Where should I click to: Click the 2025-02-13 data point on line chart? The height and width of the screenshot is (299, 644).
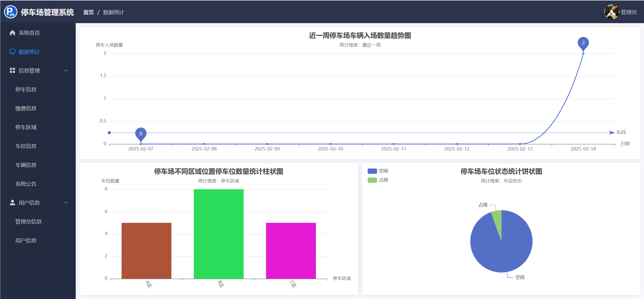point(520,144)
